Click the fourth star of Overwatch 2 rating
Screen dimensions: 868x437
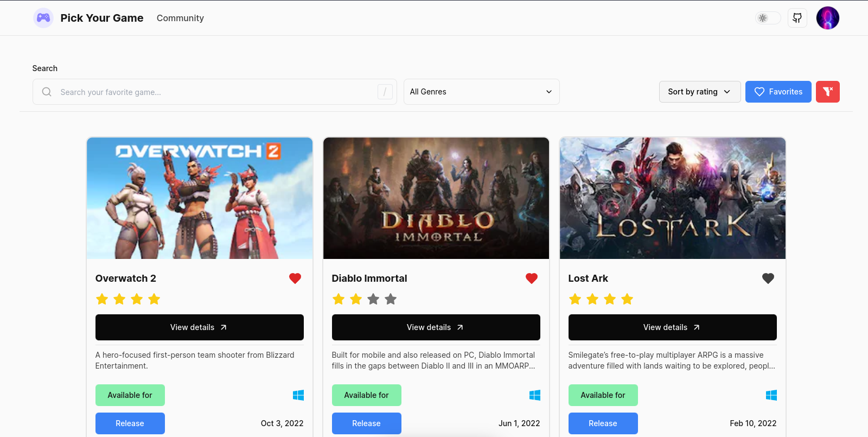point(154,299)
